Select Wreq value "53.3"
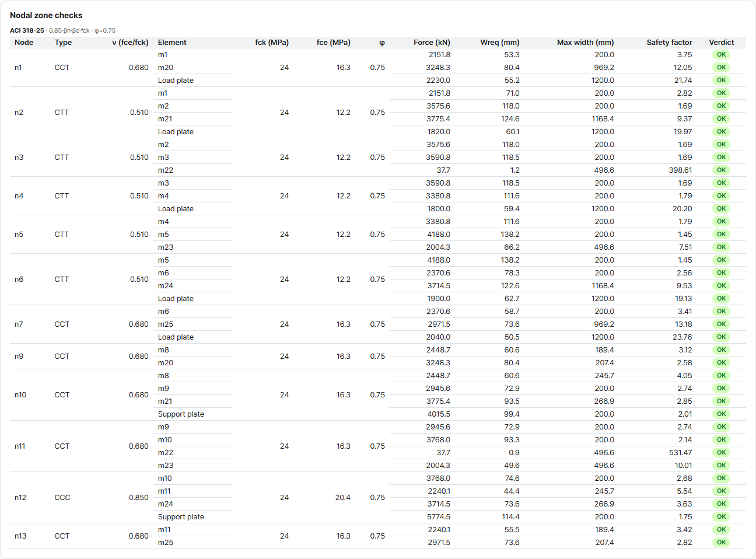 tap(512, 54)
